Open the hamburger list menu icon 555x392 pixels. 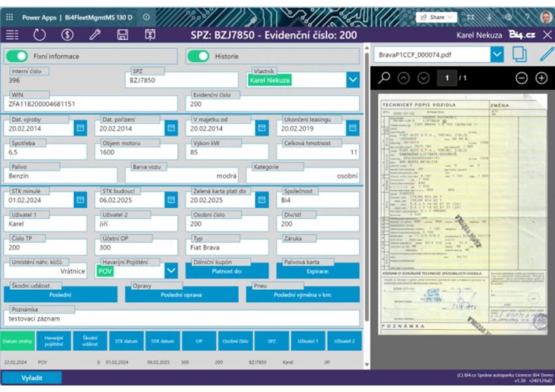12,35
